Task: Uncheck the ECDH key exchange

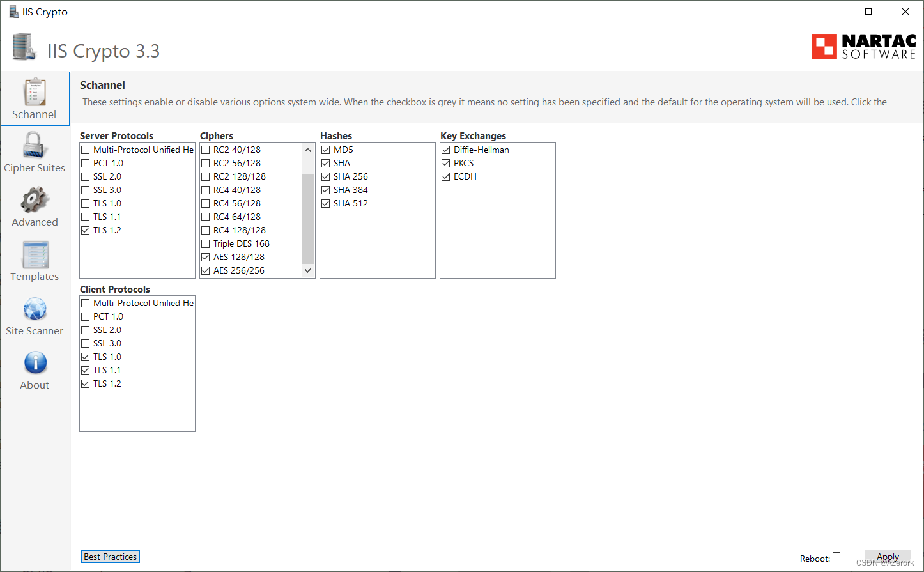Action: pyautogui.click(x=446, y=176)
